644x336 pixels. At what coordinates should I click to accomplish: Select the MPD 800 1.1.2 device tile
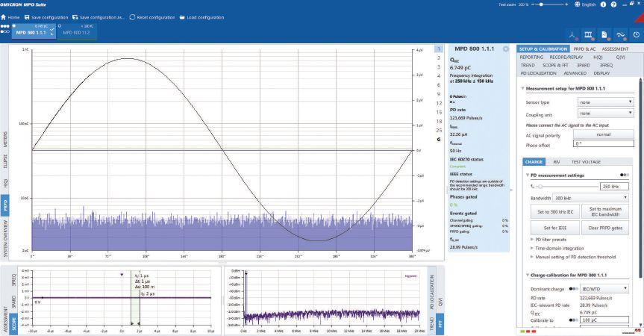click(77, 31)
